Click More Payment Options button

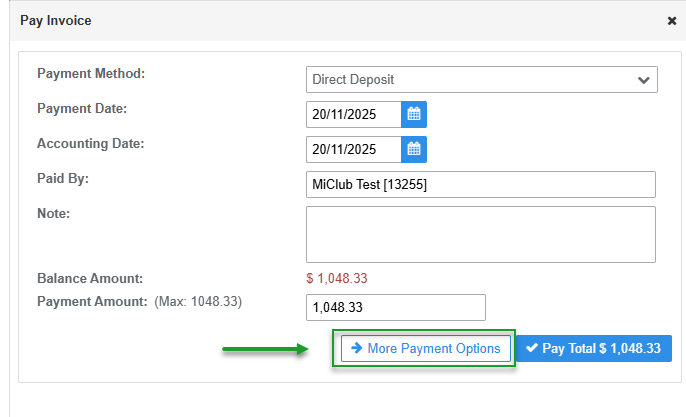tap(426, 348)
